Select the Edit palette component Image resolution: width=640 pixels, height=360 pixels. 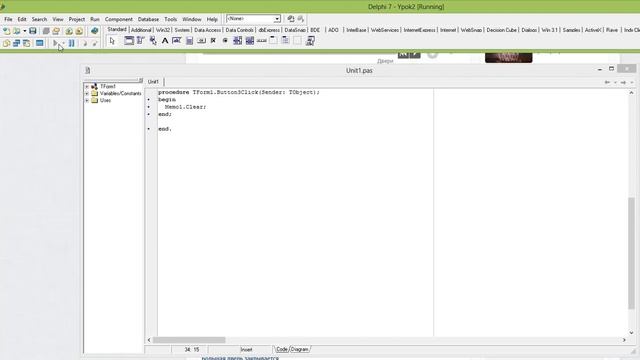point(177,40)
